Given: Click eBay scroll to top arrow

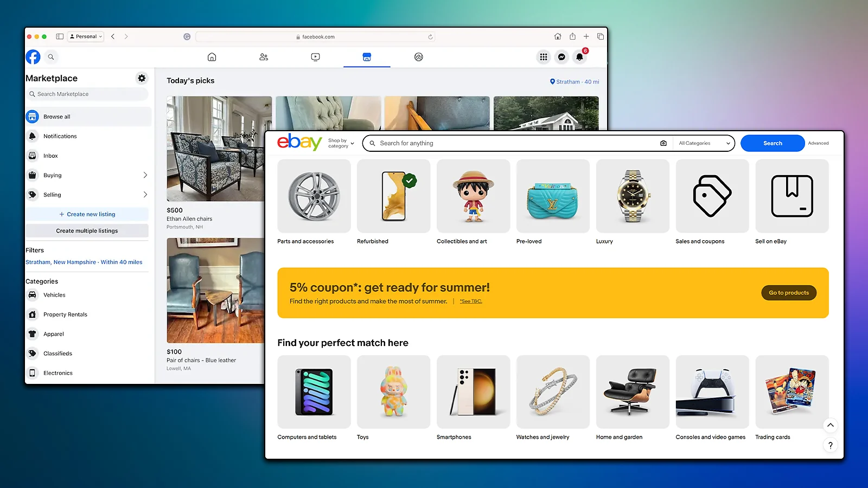Looking at the screenshot, I should [x=831, y=425].
